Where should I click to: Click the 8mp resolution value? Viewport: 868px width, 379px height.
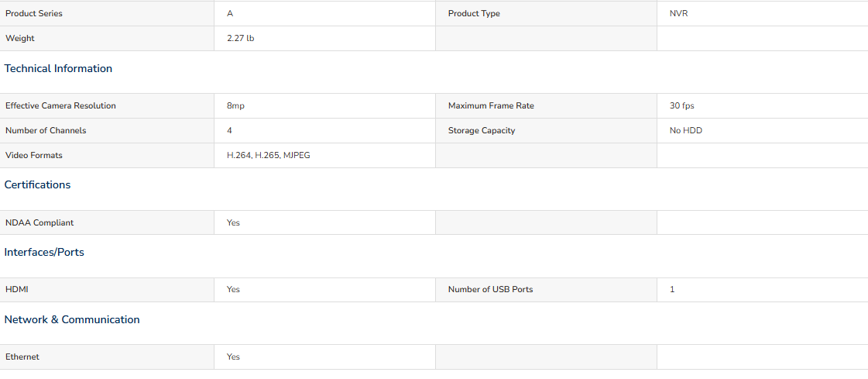[236, 106]
